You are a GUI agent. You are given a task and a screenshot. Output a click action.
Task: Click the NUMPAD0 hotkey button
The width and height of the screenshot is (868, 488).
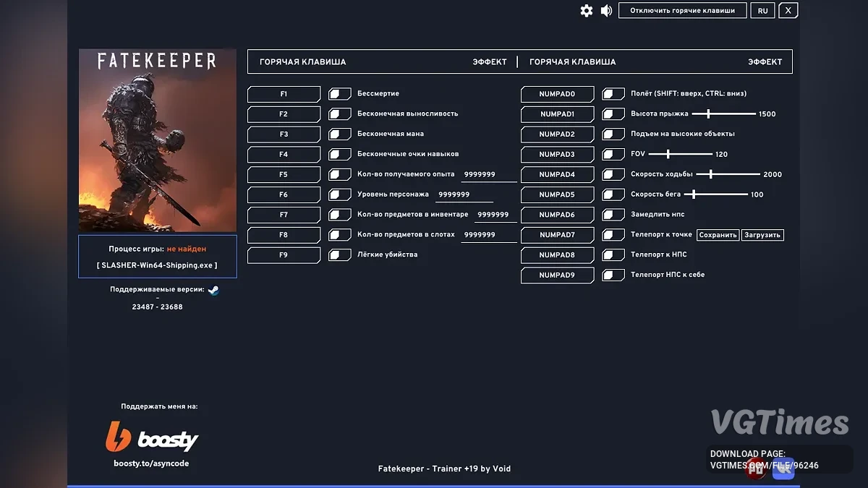click(x=558, y=94)
